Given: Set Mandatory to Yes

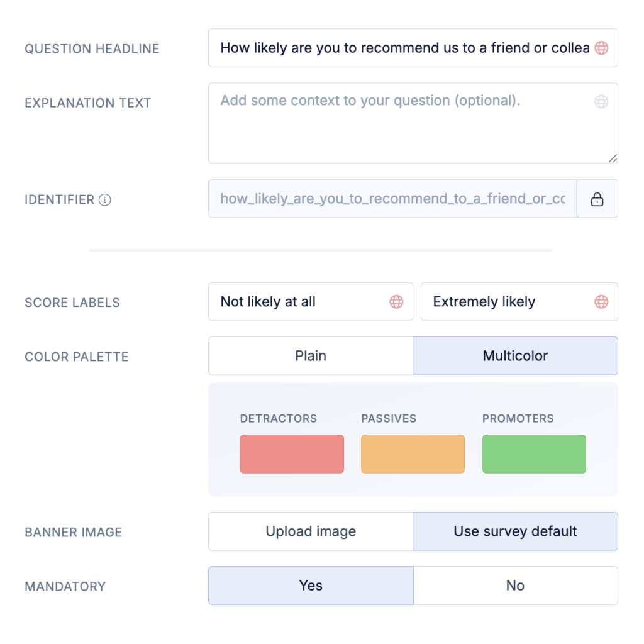Looking at the screenshot, I should point(311,586).
